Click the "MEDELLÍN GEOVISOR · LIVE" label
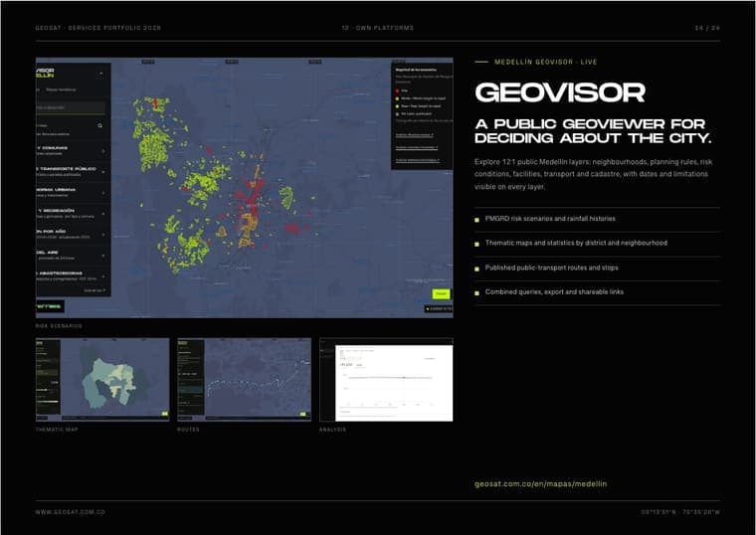Viewport: 756px width, 535px height. tap(546, 63)
